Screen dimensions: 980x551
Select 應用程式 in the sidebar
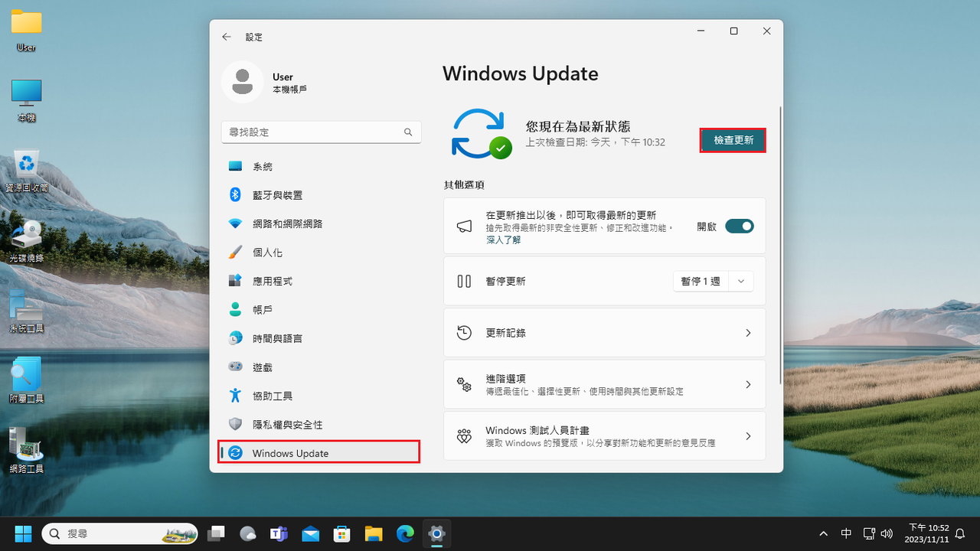(321, 281)
